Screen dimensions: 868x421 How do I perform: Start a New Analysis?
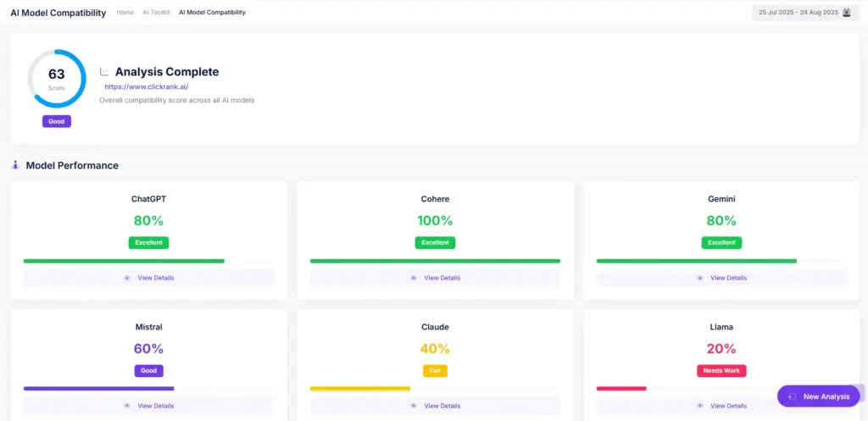(x=819, y=396)
